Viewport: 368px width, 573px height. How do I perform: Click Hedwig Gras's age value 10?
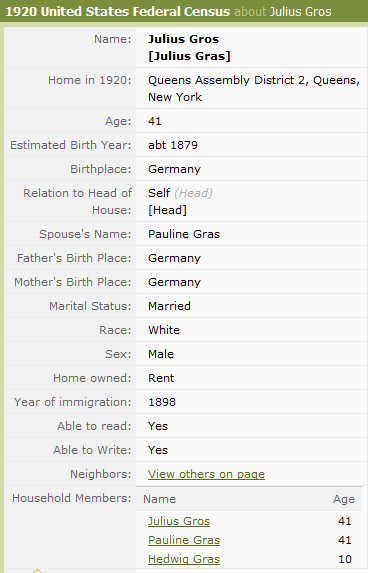(x=345, y=559)
